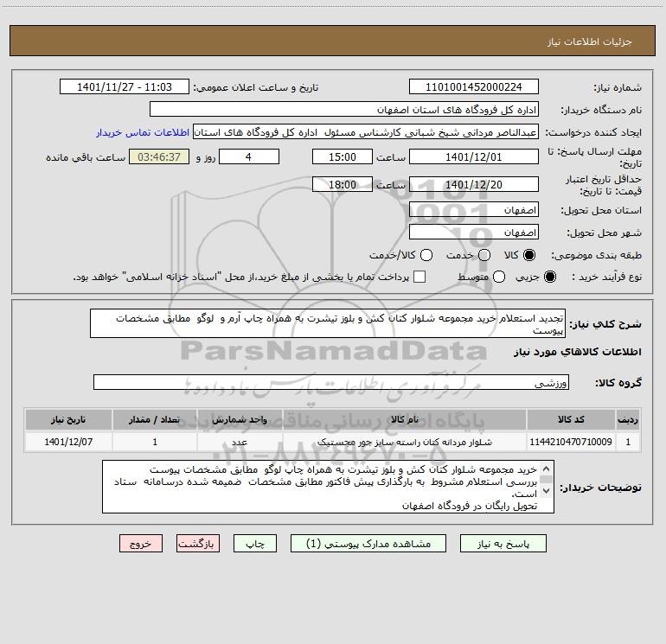Image resolution: width=666 pixels, height=644 pixels.
Task: Click the تعداد / مقدار column header
Action: tap(155, 419)
